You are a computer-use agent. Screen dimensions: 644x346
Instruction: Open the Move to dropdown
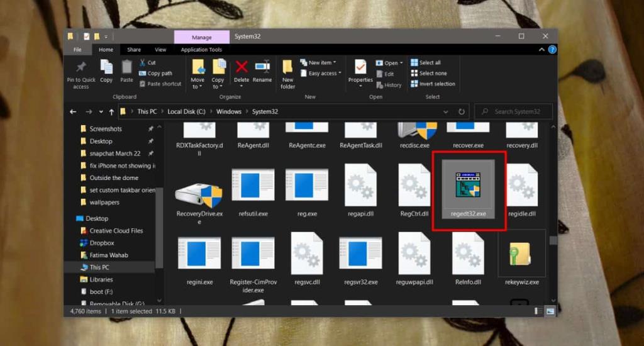tap(197, 74)
